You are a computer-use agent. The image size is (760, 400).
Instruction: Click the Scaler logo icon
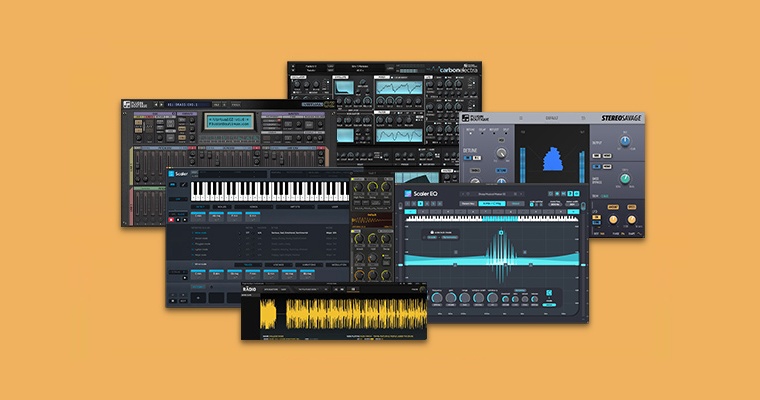coord(171,174)
